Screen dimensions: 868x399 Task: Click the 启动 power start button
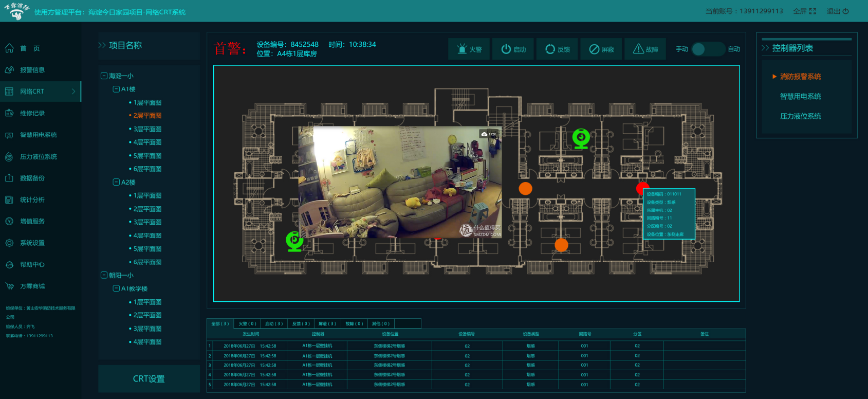[x=513, y=49]
